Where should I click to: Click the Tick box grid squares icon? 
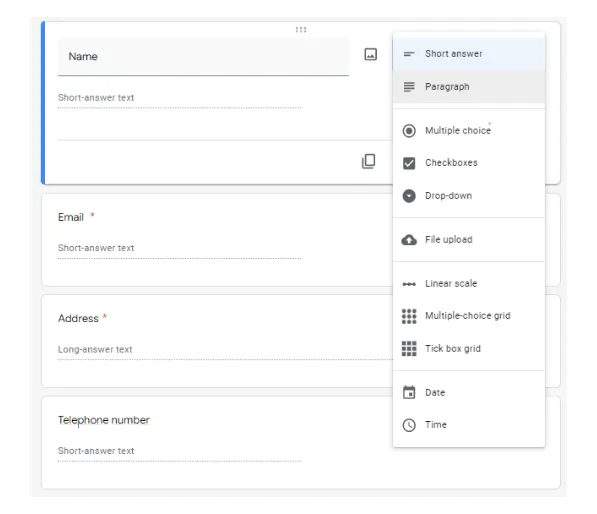coord(409,349)
